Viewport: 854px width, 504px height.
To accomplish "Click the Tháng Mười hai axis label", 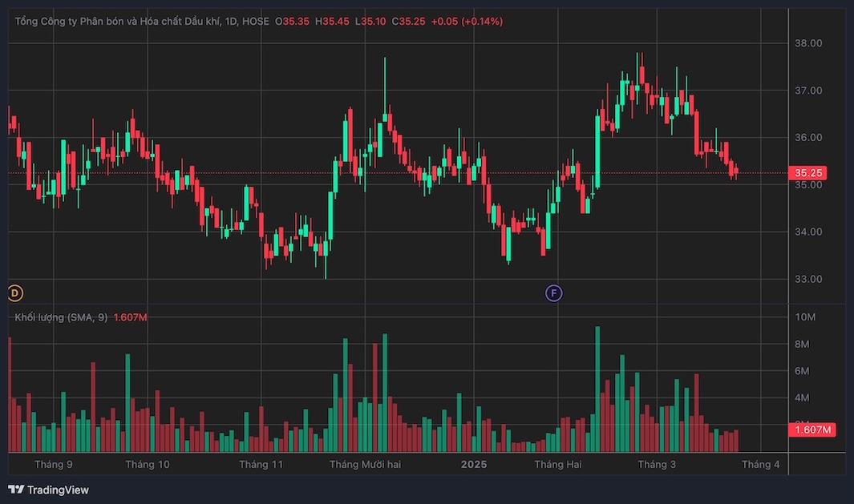I will pos(366,464).
